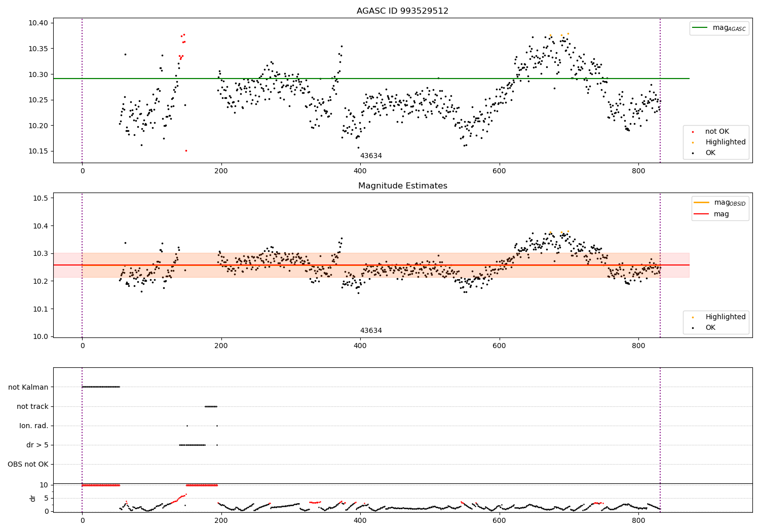Image resolution: width=760 pixels, height=532 pixels.
Task: Click the 'Magnitude Estimates' subplot title
Action: click(402, 186)
